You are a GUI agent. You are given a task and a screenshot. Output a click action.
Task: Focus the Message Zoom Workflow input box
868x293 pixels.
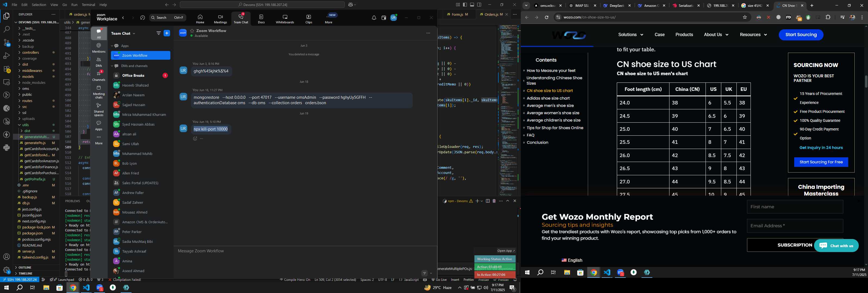[x=305, y=251]
